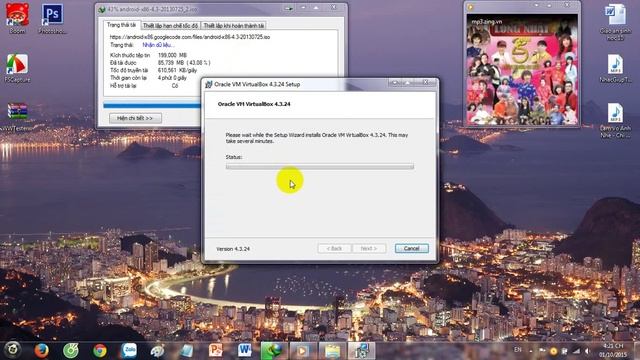This screenshot has width=640, height=360.
Task: Switch to Internet Download Manager taskbar button
Action: click(x=273, y=351)
